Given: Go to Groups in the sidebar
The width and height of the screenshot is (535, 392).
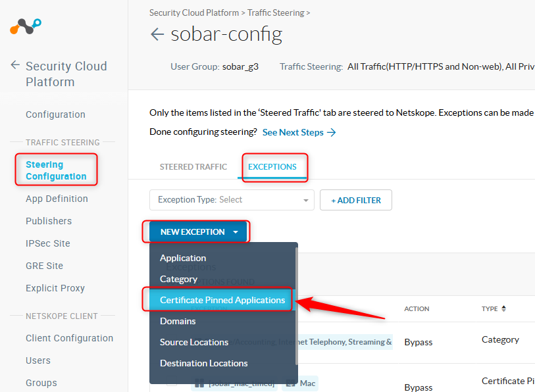Looking at the screenshot, I should point(41,383).
